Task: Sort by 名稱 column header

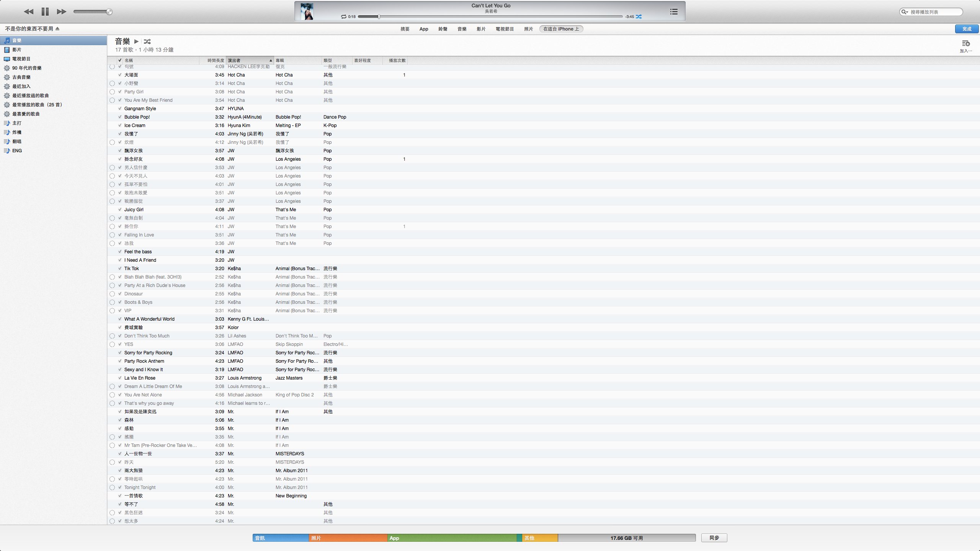Action: pos(161,60)
